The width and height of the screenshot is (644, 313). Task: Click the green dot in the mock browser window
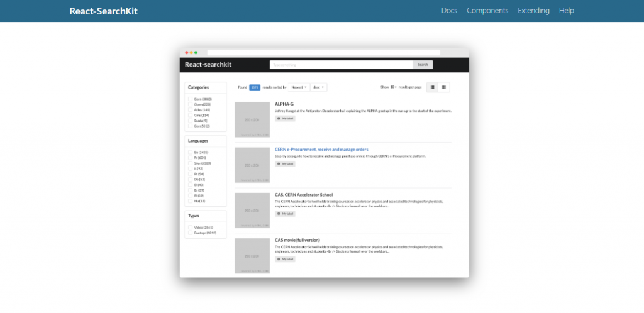click(x=196, y=53)
